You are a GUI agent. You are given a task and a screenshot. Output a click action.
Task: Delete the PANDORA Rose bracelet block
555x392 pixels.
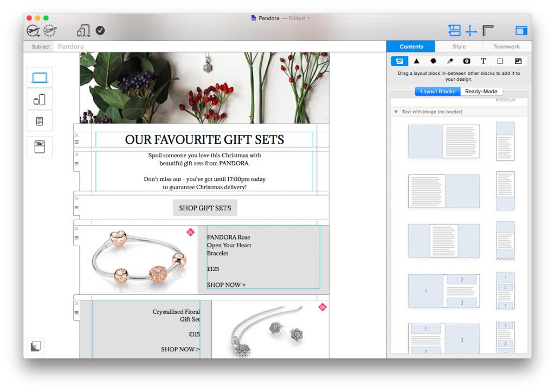click(76, 229)
